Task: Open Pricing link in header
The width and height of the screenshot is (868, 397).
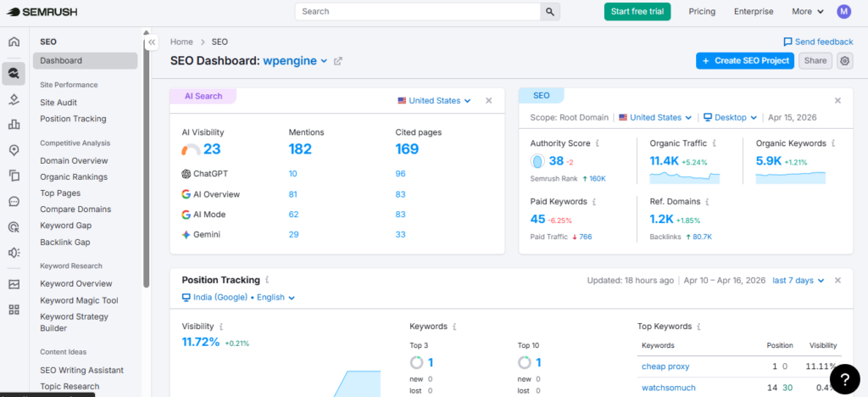Action: point(702,12)
